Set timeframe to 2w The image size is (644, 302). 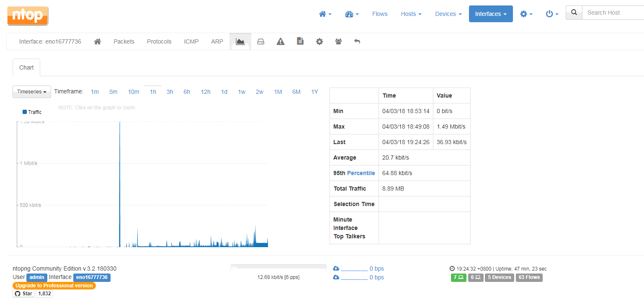[x=260, y=92]
